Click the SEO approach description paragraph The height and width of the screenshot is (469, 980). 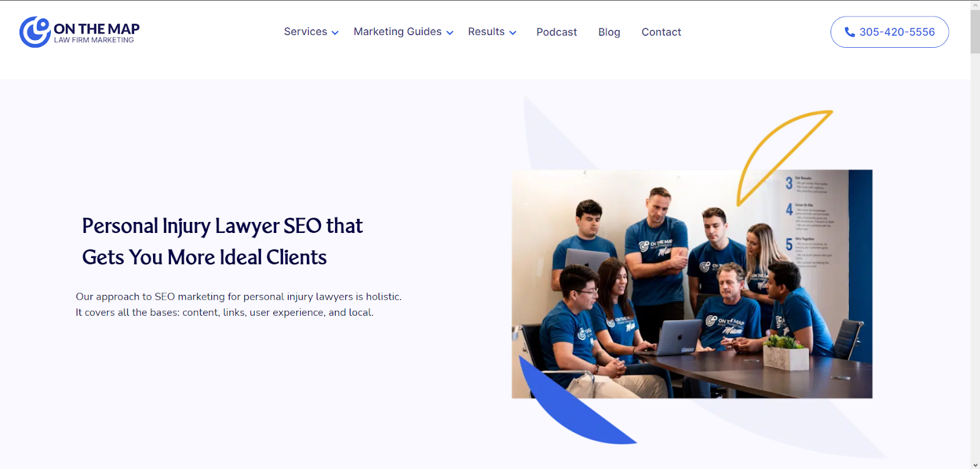click(239, 305)
